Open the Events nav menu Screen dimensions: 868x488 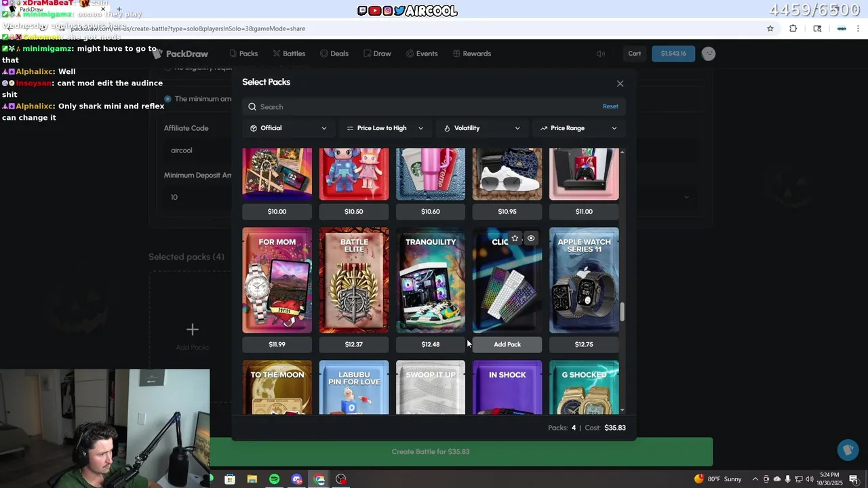pyautogui.click(x=422, y=54)
